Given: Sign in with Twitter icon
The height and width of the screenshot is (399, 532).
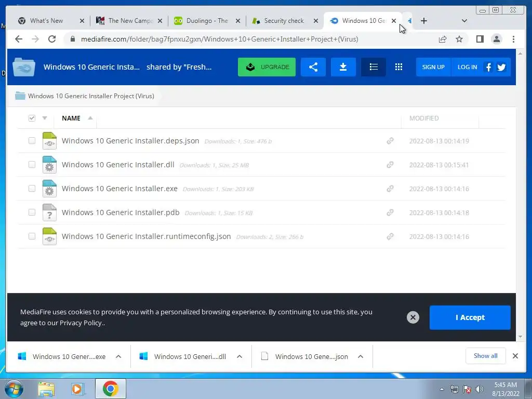Looking at the screenshot, I should point(501,67).
